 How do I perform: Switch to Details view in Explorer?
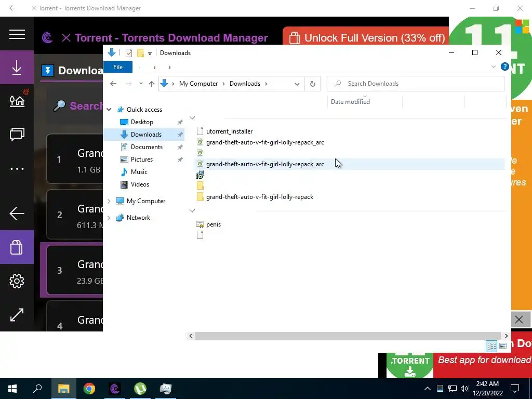click(x=491, y=345)
